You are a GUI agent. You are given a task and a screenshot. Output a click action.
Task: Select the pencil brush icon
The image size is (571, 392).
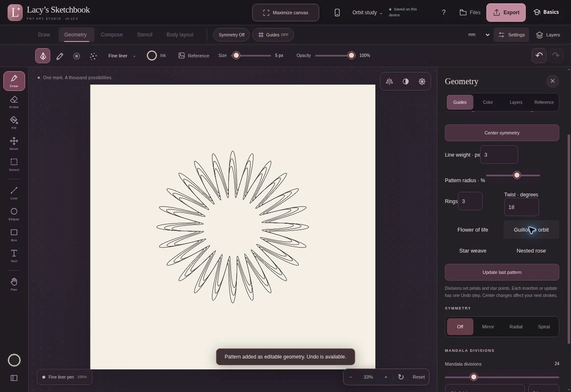click(60, 56)
